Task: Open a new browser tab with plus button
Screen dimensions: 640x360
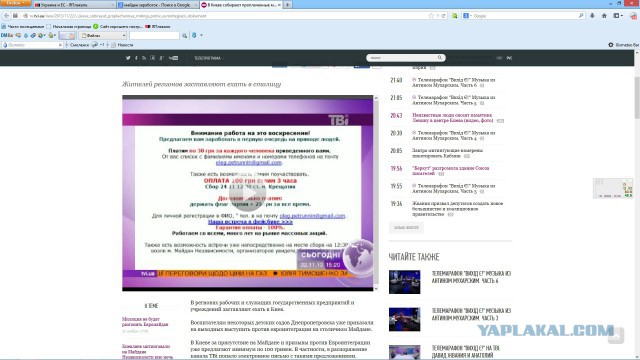Action: (287, 5)
